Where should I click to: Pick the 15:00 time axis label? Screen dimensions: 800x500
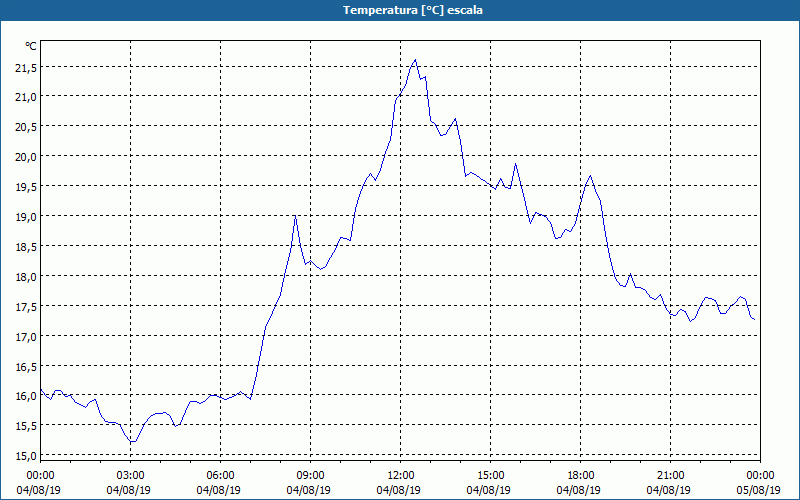490,476
